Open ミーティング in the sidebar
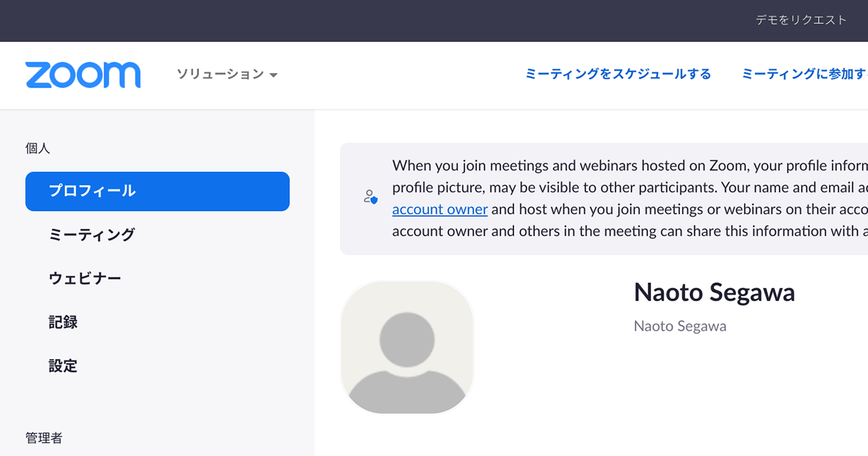 click(x=92, y=235)
